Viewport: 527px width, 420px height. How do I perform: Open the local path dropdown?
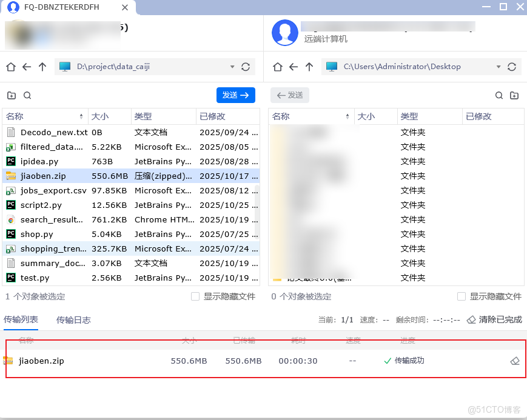click(232, 67)
